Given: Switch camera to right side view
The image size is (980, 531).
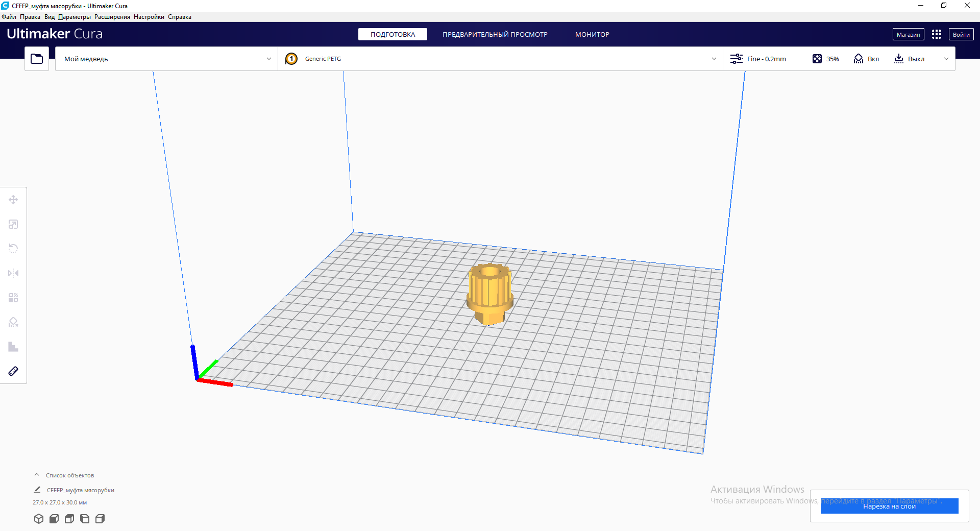Looking at the screenshot, I should (100, 519).
